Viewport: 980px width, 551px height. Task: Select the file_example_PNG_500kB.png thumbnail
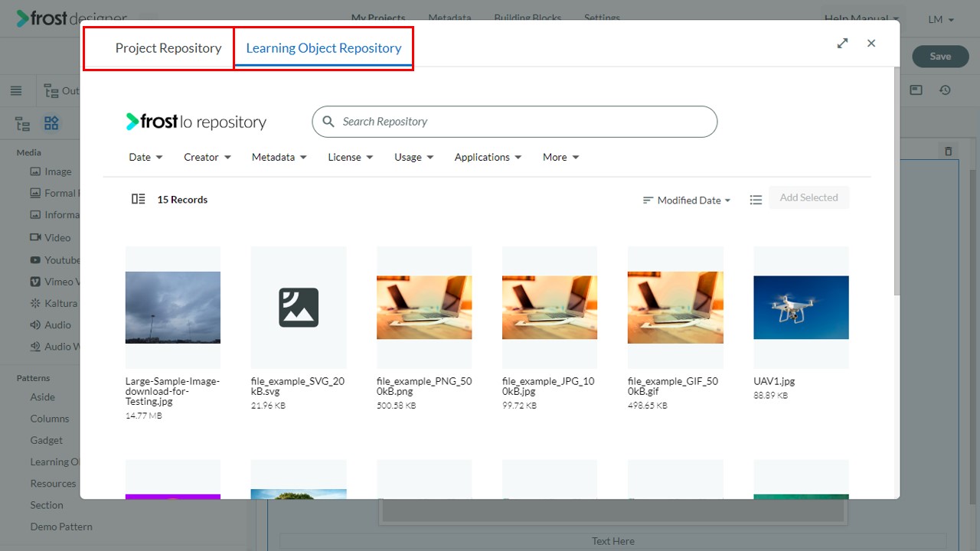click(424, 308)
